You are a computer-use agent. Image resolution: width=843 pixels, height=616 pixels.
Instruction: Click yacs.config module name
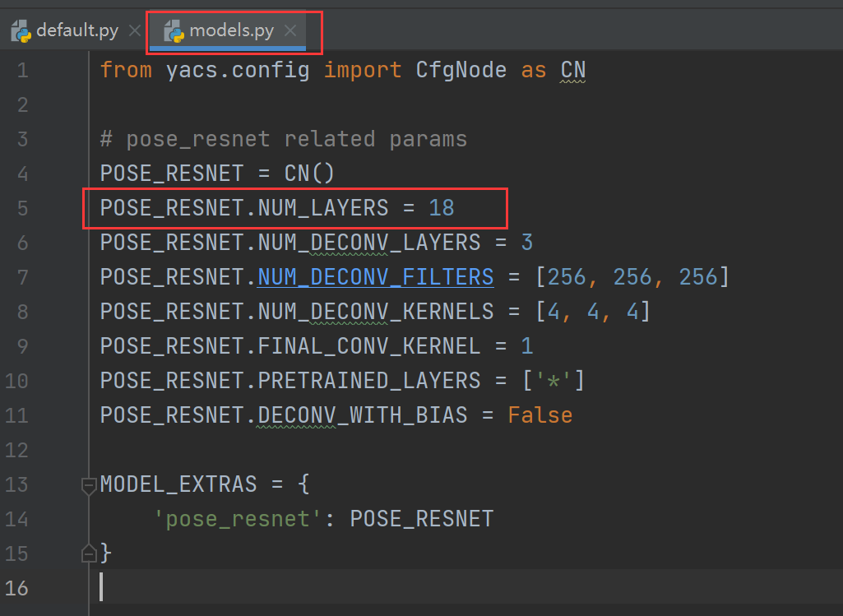pos(238,71)
